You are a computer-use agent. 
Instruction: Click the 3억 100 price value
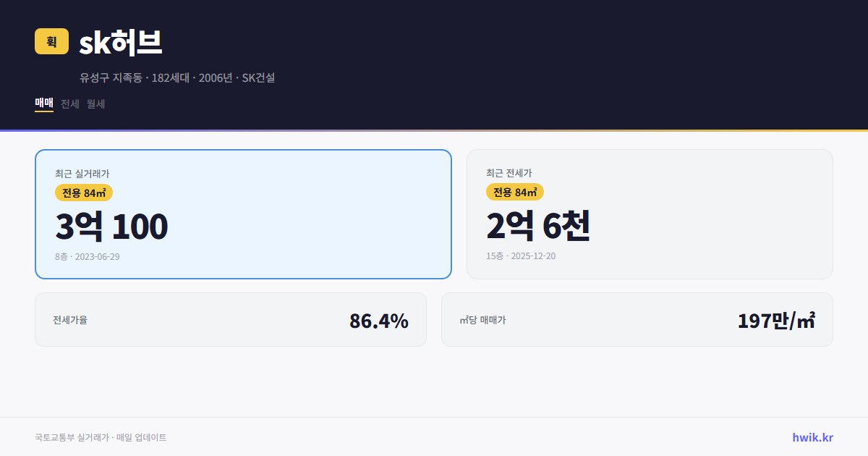click(111, 227)
